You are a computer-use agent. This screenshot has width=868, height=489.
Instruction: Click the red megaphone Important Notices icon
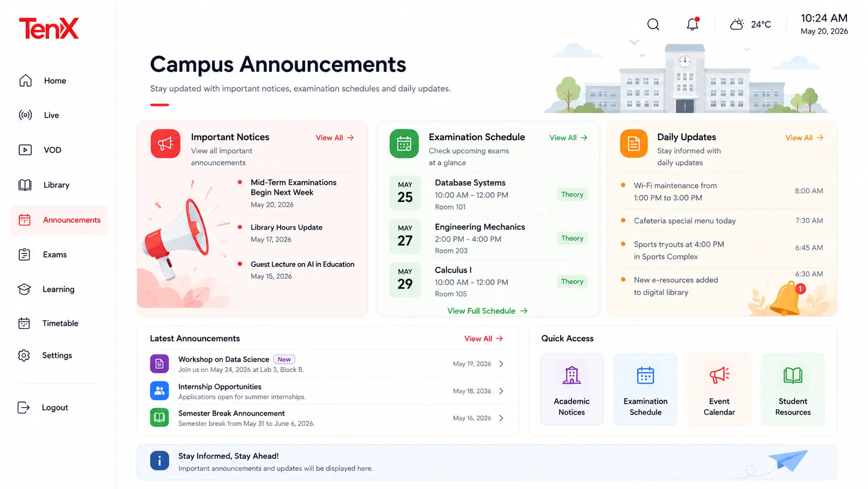click(x=166, y=143)
